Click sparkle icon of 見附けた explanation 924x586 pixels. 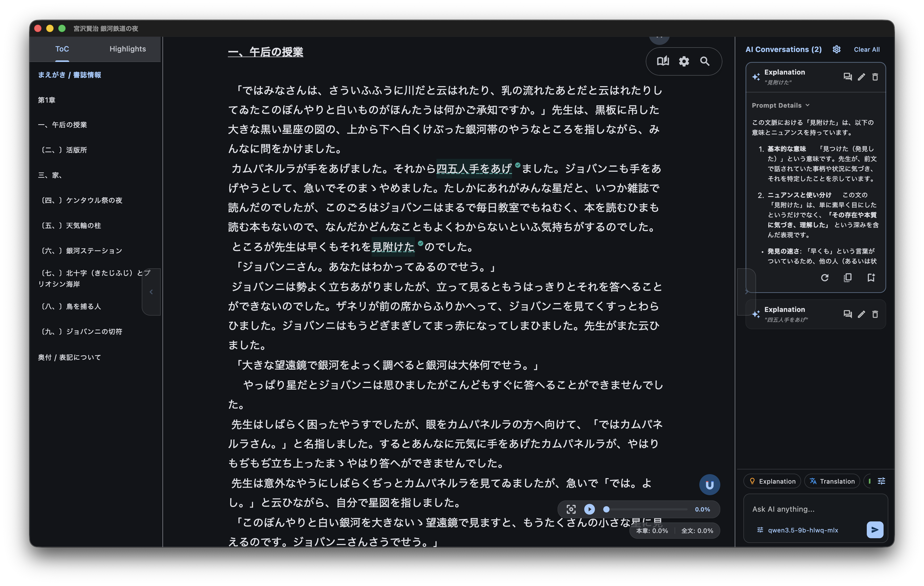point(756,77)
